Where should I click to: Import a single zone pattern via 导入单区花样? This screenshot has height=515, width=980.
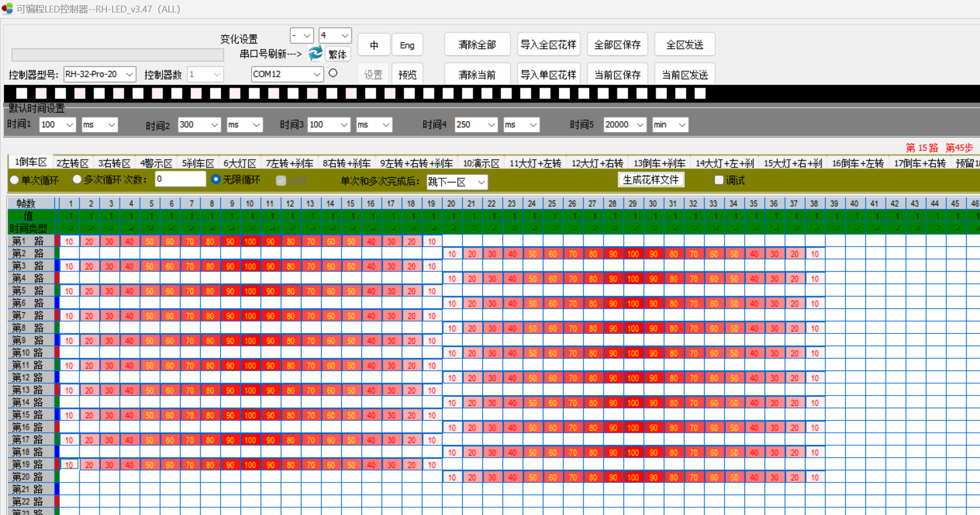click(x=548, y=74)
